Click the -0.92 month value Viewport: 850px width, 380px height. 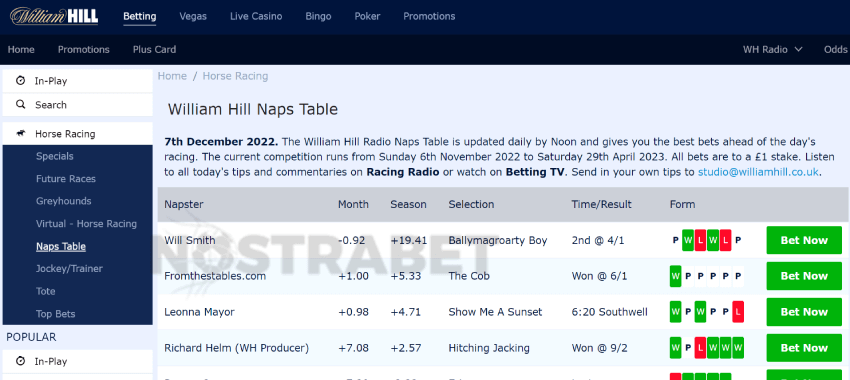click(351, 240)
